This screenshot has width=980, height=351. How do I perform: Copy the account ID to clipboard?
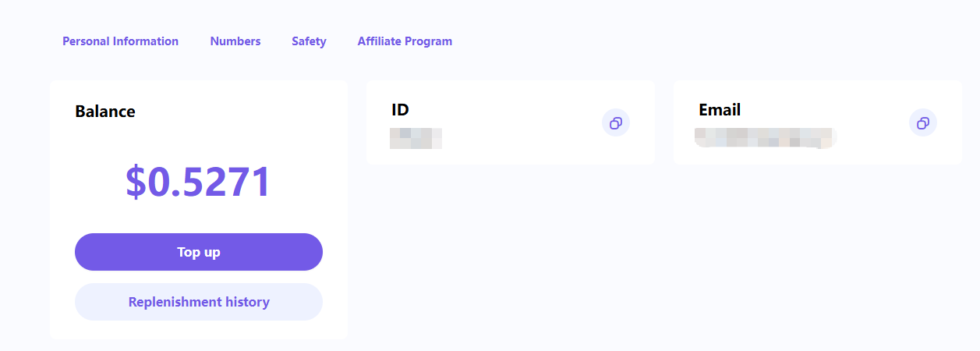(615, 122)
